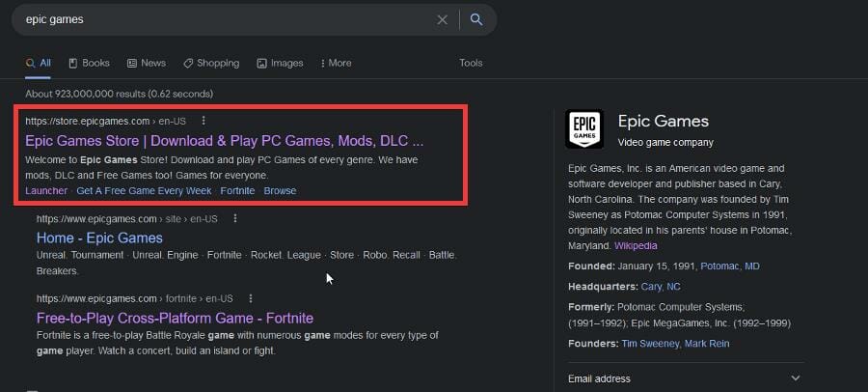Open three-dot menu for Fortnite result
Image resolution: width=868 pixels, height=392 pixels.
coord(251,298)
